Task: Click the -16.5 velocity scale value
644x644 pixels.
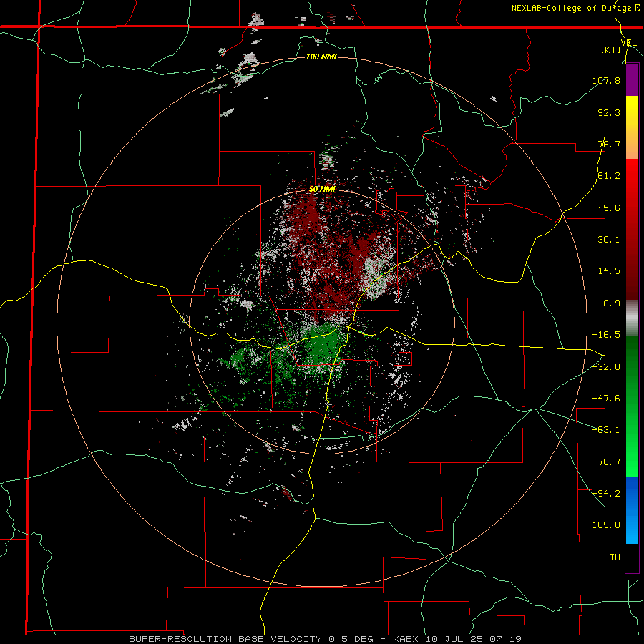Action: [x=606, y=335]
